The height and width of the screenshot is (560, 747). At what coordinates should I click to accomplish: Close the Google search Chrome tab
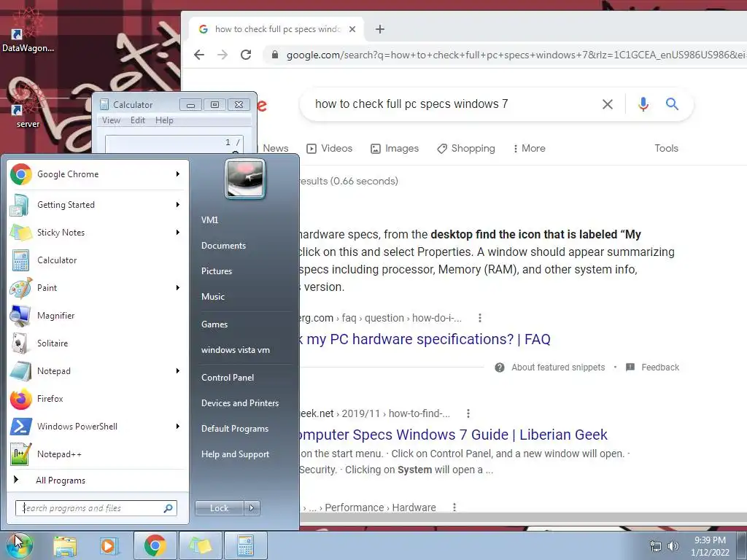coord(352,29)
